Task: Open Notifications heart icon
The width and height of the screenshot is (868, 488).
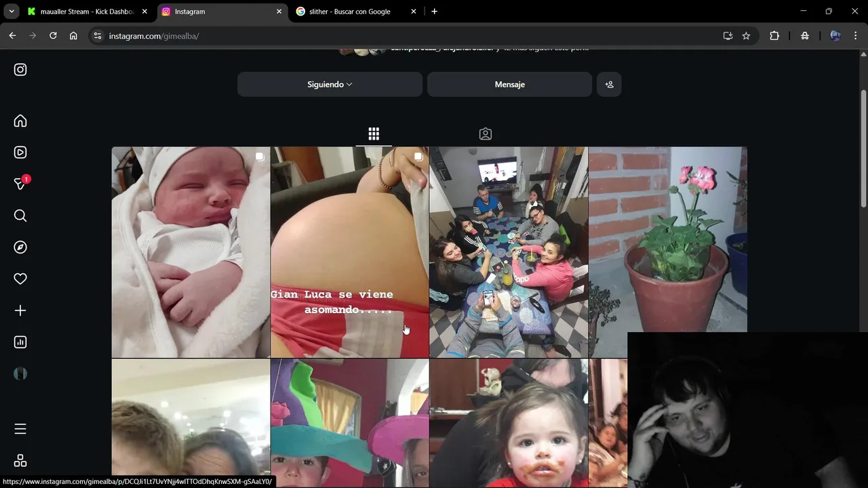Action: pos(20,279)
